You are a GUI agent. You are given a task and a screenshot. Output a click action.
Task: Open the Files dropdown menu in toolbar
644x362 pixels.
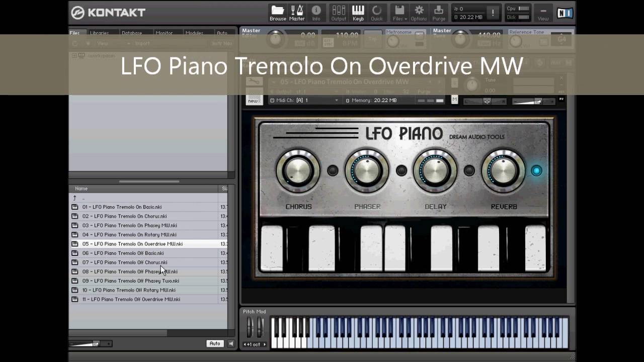coord(399,13)
